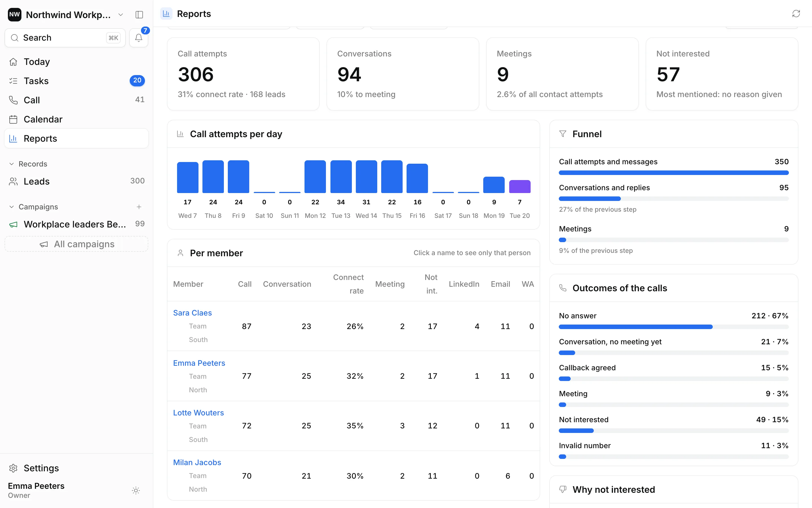The height and width of the screenshot is (508, 812).
Task: Click the Connect rate column header
Action: 348,284
